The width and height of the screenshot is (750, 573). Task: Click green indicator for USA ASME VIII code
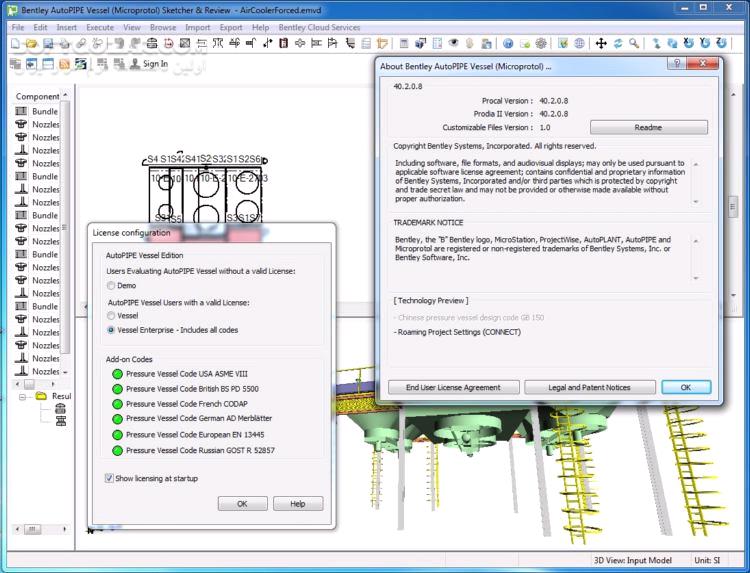click(x=117, y=374)
